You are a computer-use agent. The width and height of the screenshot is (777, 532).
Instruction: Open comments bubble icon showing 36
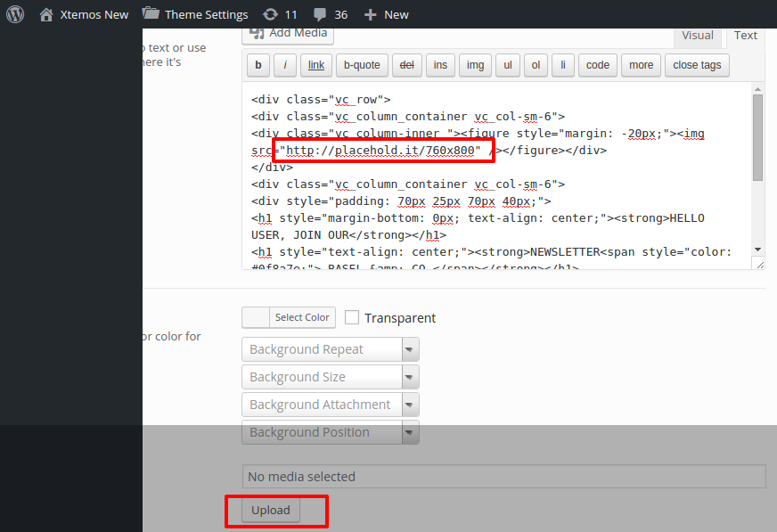point(319,14)
